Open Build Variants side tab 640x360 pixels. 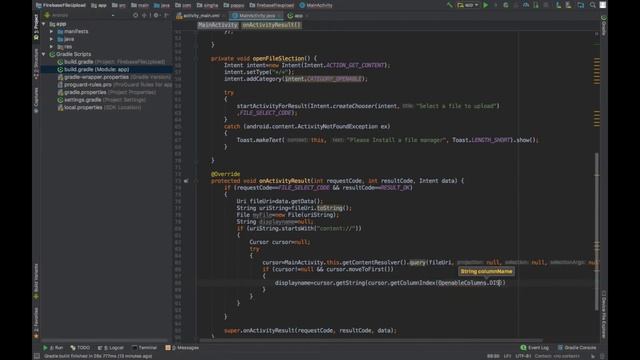tap(36, 281)
